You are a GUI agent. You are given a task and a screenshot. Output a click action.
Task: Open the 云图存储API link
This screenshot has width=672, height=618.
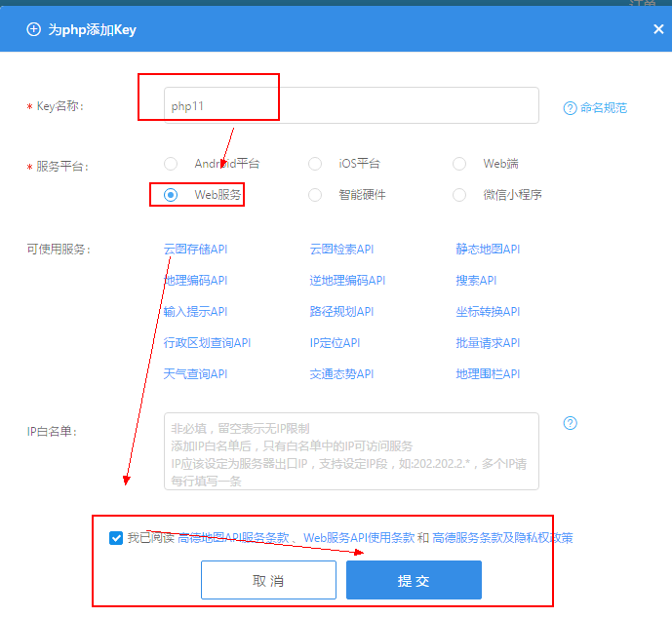tap(195, 250)
